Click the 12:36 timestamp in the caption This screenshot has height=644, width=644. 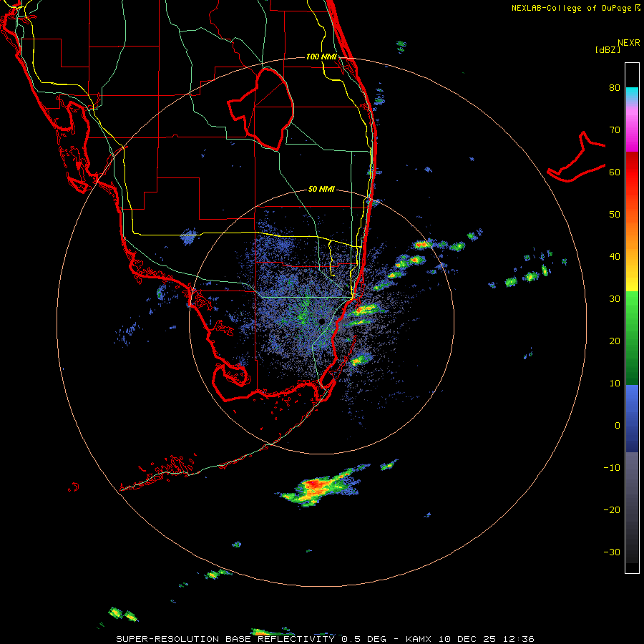click(519, 639)
